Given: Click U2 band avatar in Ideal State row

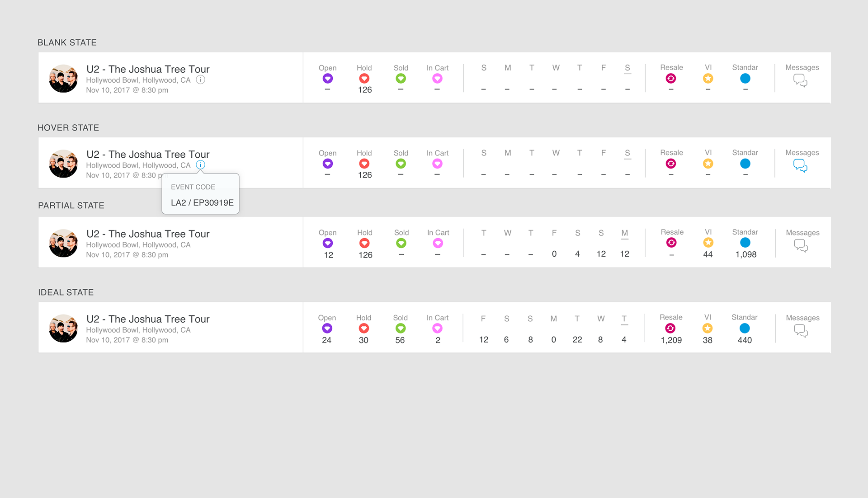Looking at the screenshot, I should pos(63,328).
